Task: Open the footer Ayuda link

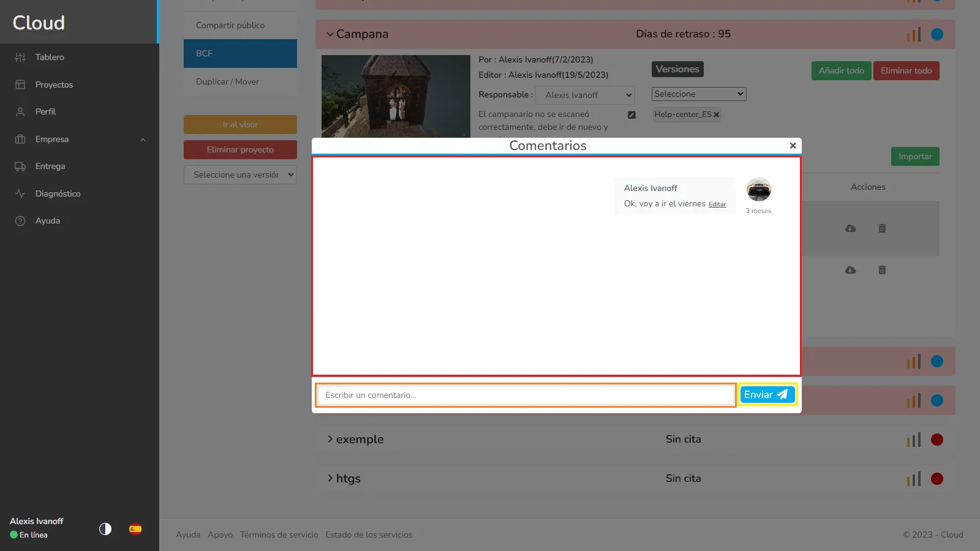Action: tap(188, 534)
